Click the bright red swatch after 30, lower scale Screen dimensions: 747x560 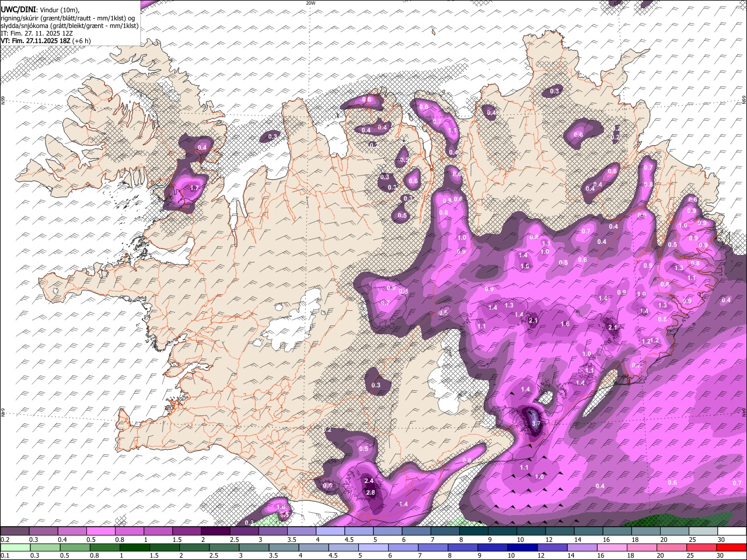coord(731,547)
